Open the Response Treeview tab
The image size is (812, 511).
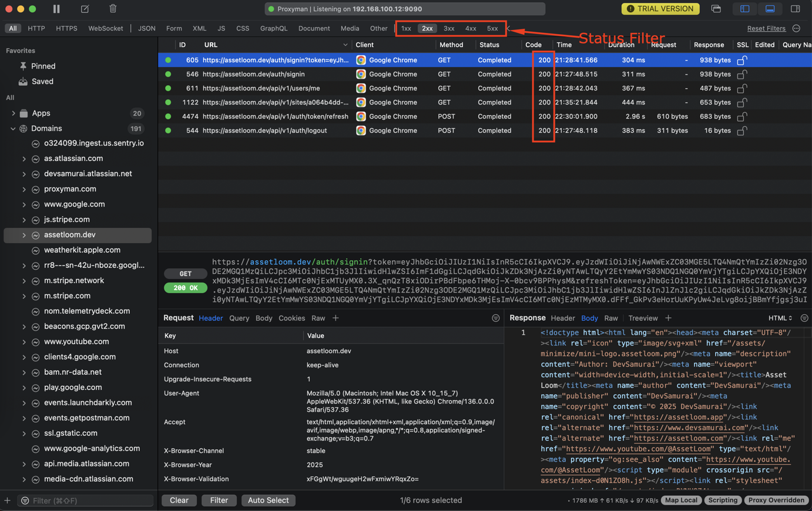pos(643,318)
